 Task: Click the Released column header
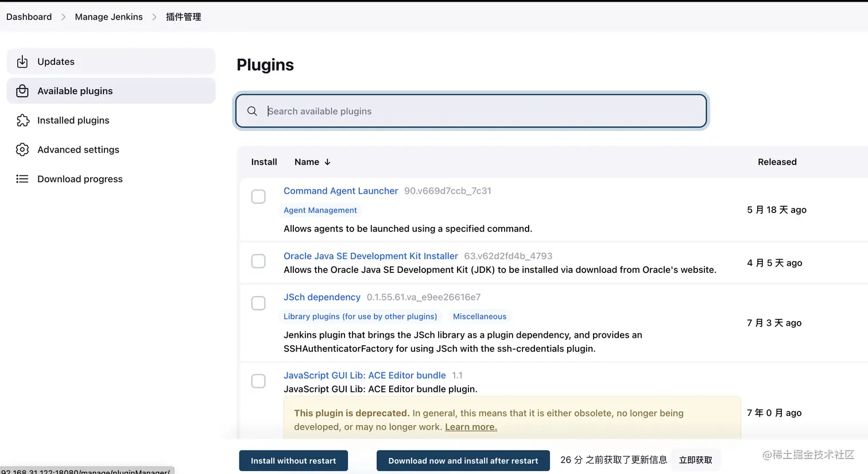pos(777,162)
